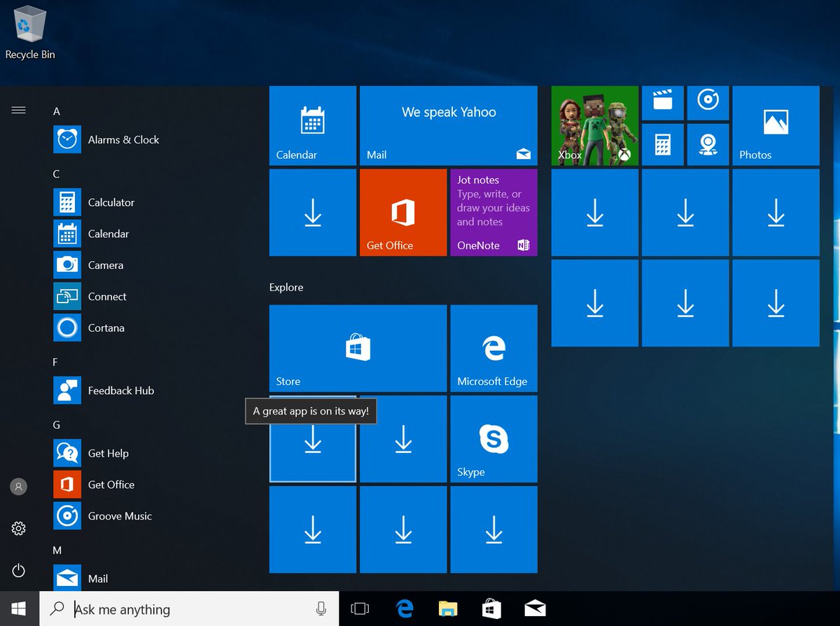Open the user account icon in Start rail

(x=19, y=486)
